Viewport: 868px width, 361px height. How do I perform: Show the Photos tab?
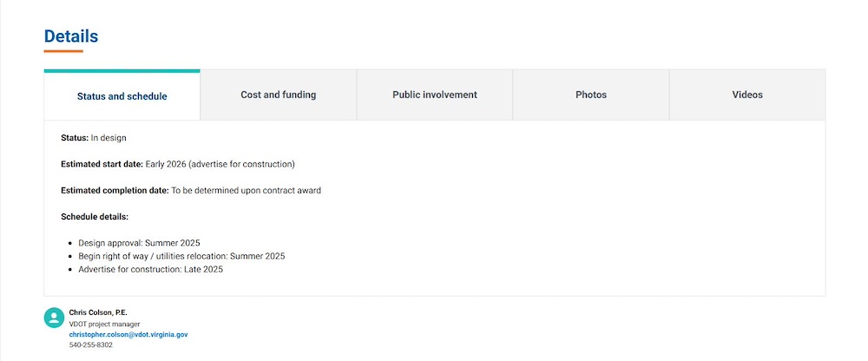click(x=591, y=95)
